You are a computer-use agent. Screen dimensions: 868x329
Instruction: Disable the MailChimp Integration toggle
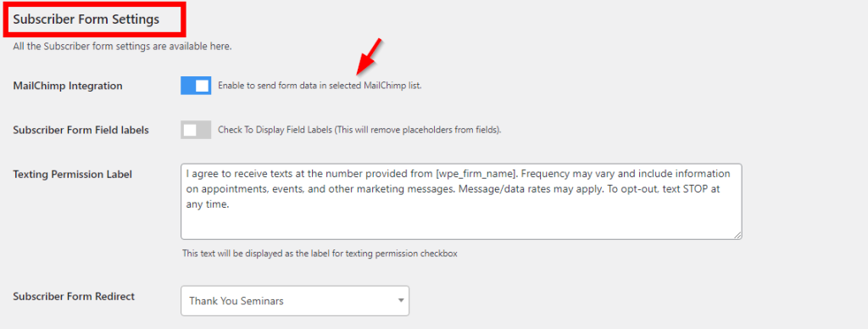(196, 86)
